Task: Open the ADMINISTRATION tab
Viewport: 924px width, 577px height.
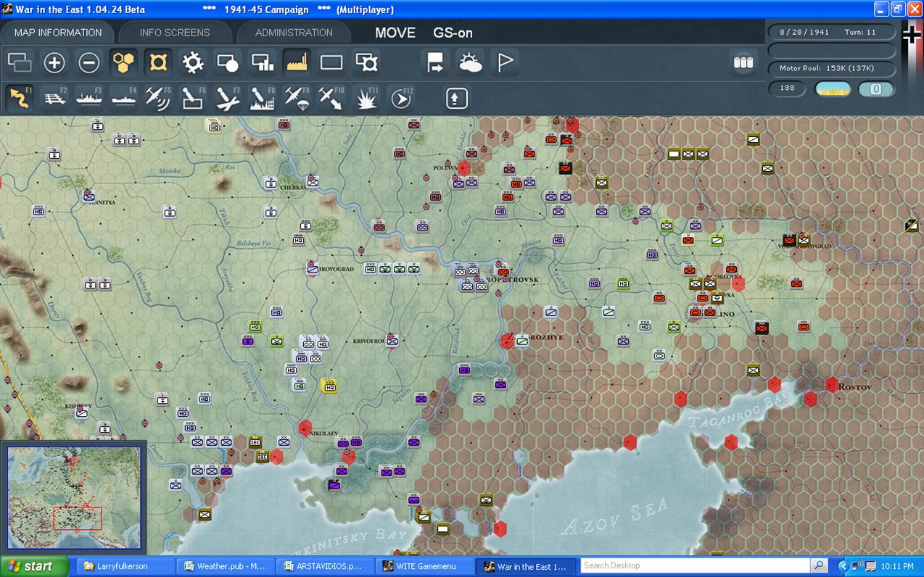Action: click(294, 33)
